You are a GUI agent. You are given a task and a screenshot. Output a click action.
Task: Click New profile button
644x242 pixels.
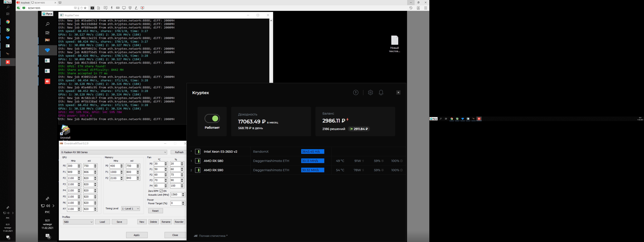coord(142,222)
